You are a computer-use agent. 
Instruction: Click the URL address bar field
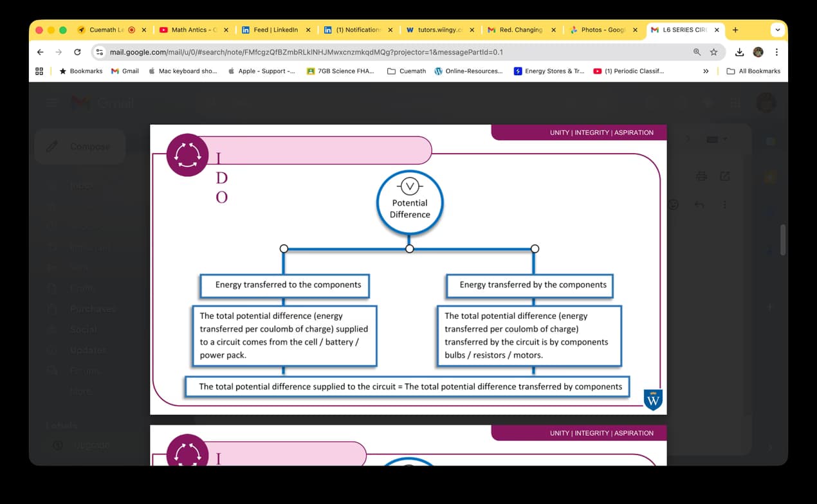coord(386,52)
